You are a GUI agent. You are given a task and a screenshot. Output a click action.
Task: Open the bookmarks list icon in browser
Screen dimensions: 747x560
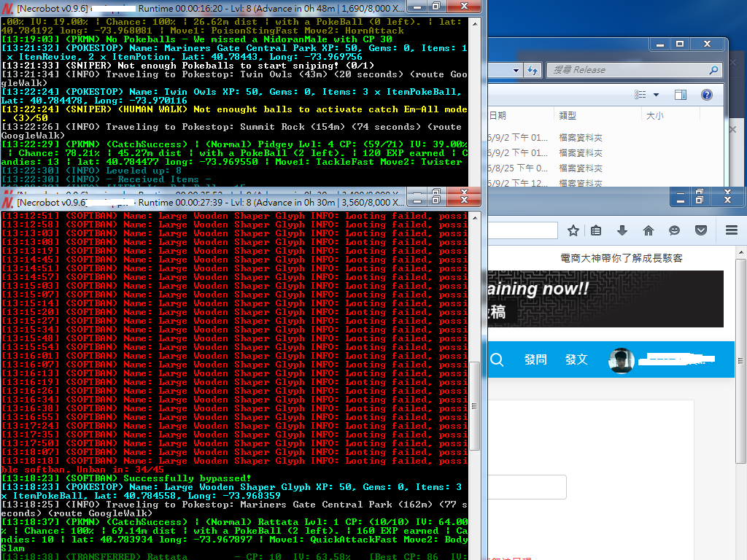click(596, 231)
